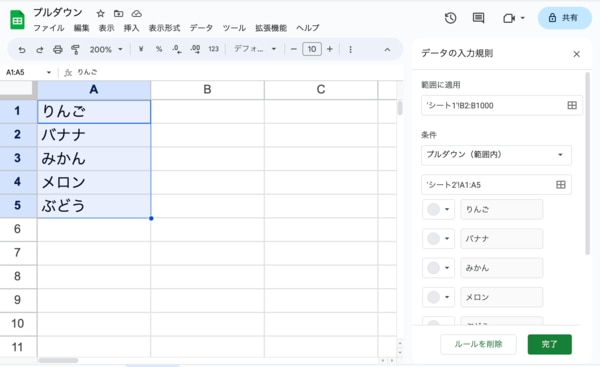
Task: Open the 表示 menu
Action: pyautogui.click(x=106, y=28)
